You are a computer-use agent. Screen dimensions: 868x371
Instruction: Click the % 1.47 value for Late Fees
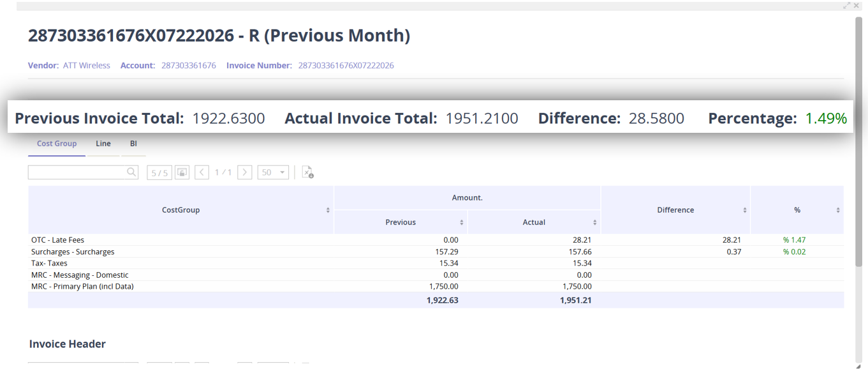(795, 240)
